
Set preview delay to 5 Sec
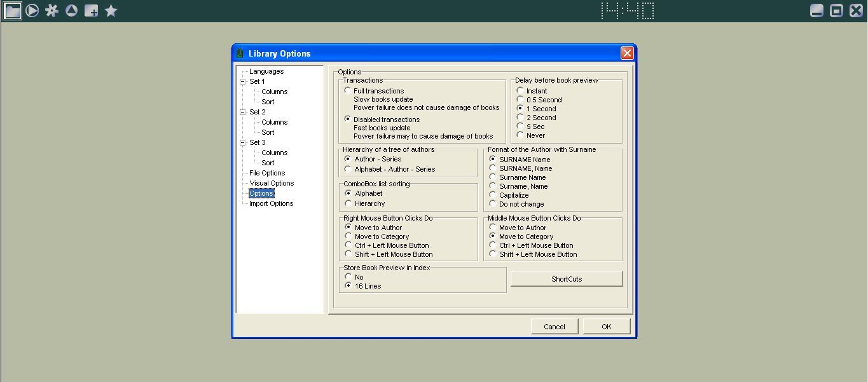point(520,126)
